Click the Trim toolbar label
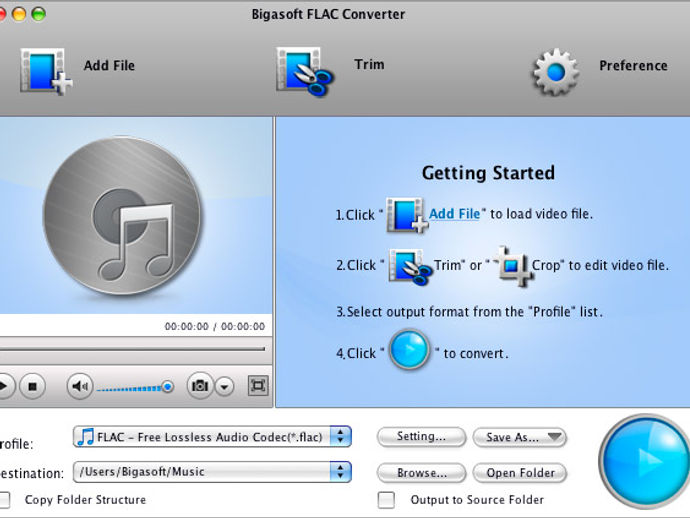The height and width of the screenshot is (518, 690). click(x=369, y=64)
